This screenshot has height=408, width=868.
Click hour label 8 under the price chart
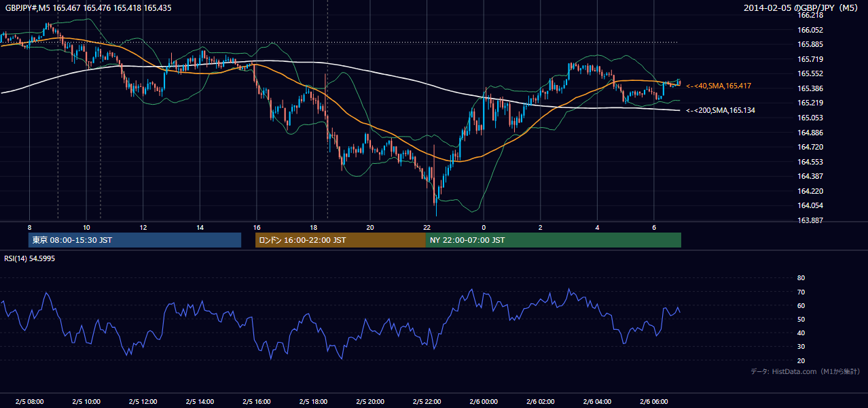point(29,227)
